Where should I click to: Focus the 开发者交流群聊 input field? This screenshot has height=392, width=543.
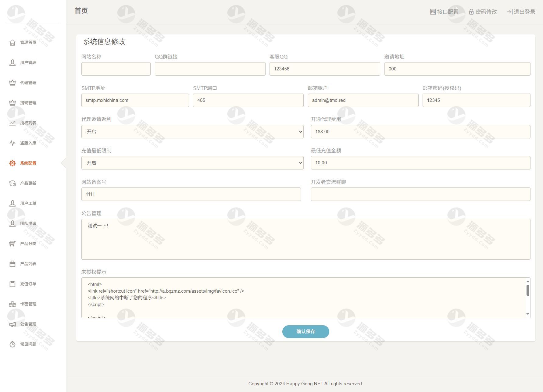point(421,194)
